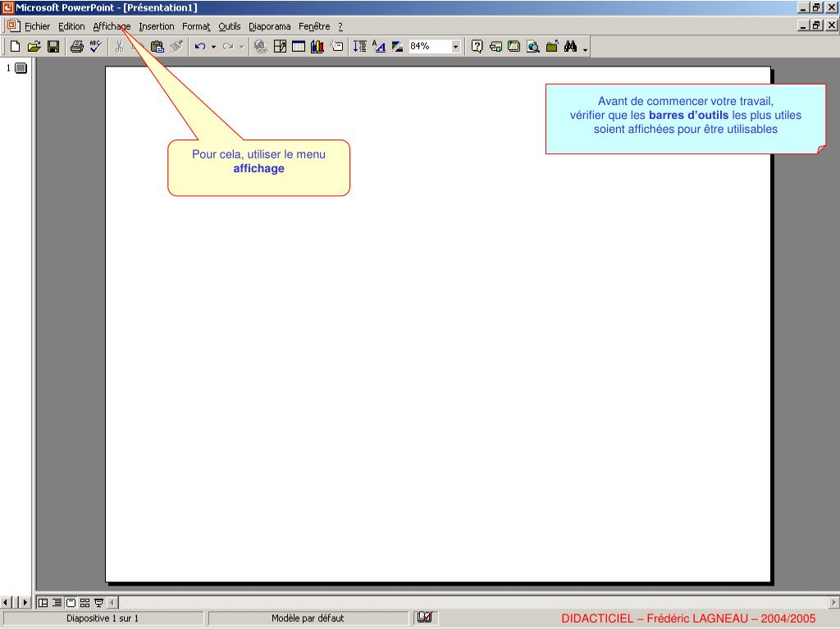Viewport: 840px width, 630px height.
Task: Open the Diaporama menu
Action: 269,26
